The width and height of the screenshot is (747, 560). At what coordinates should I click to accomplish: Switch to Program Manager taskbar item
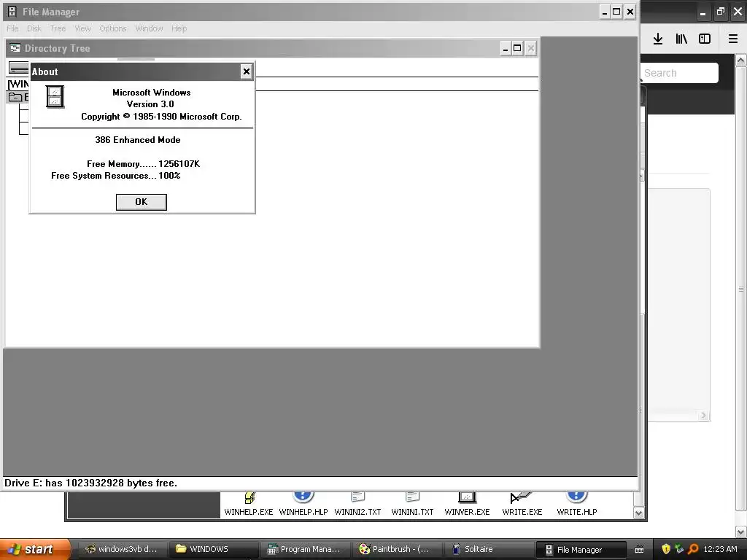tap(304, 549)
